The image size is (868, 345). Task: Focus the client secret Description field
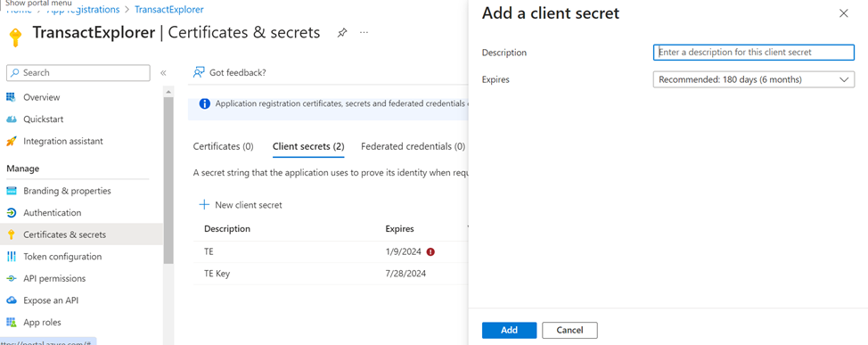click(x=753, y=52)
